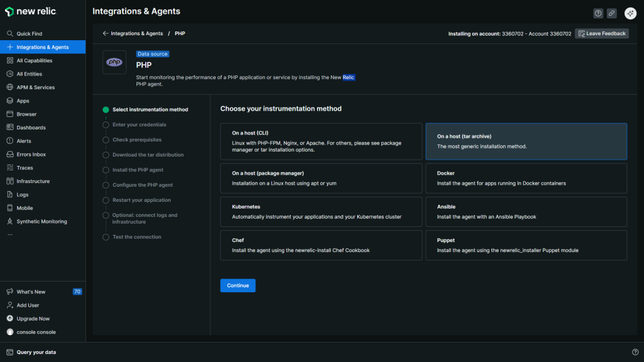644x362 pixels.
Task: Open the console console user menu
Action: (x=36, y=332)
